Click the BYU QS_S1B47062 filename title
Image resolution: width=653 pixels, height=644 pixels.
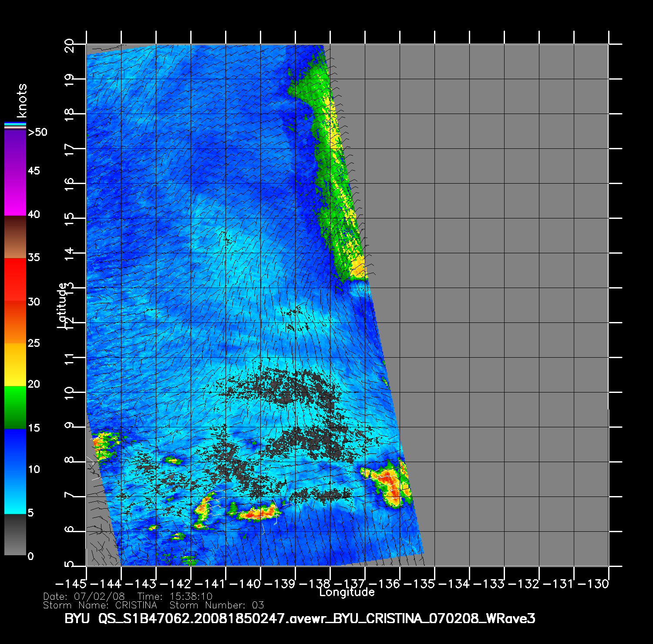300,618
